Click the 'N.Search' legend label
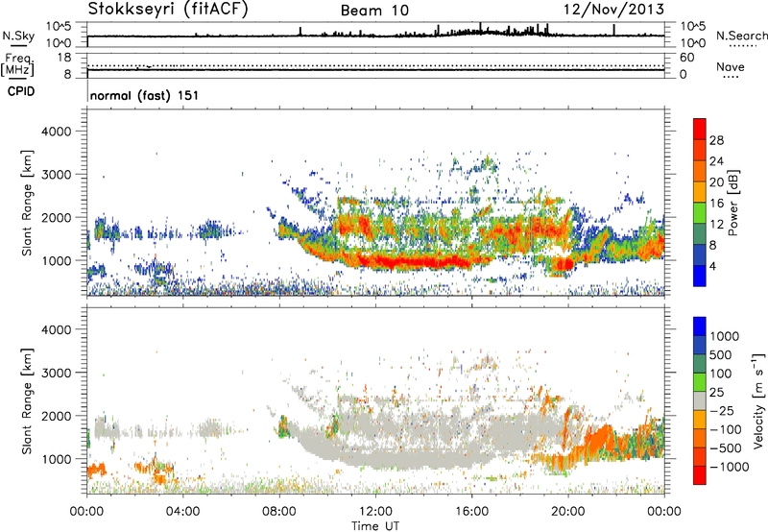768x532 pixels. click(x=741, y=36)
